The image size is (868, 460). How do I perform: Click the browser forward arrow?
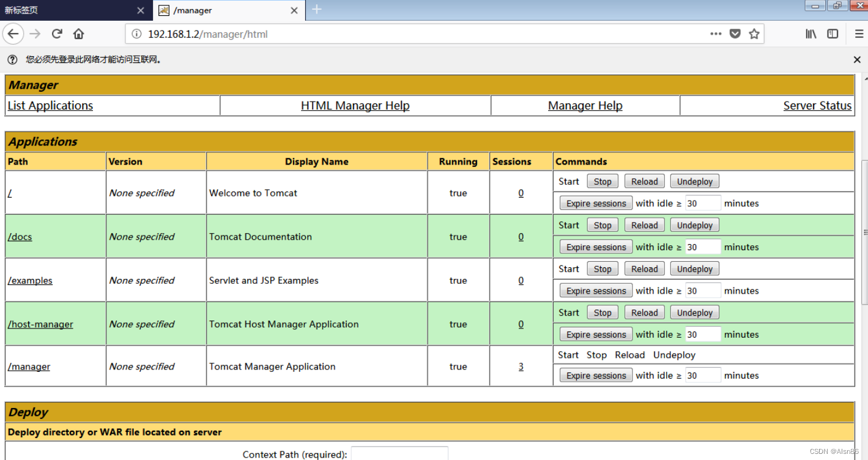(x=35, y=34)
